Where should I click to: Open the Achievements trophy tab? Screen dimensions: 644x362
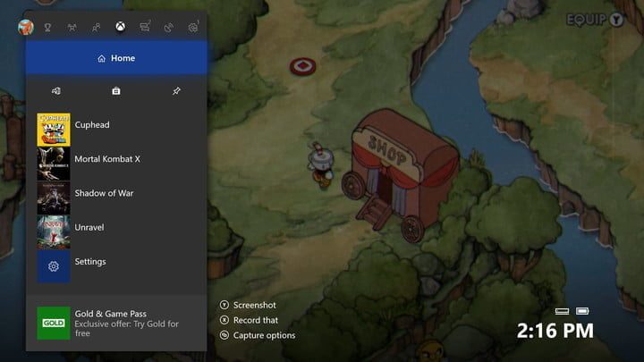pos(48,27)
